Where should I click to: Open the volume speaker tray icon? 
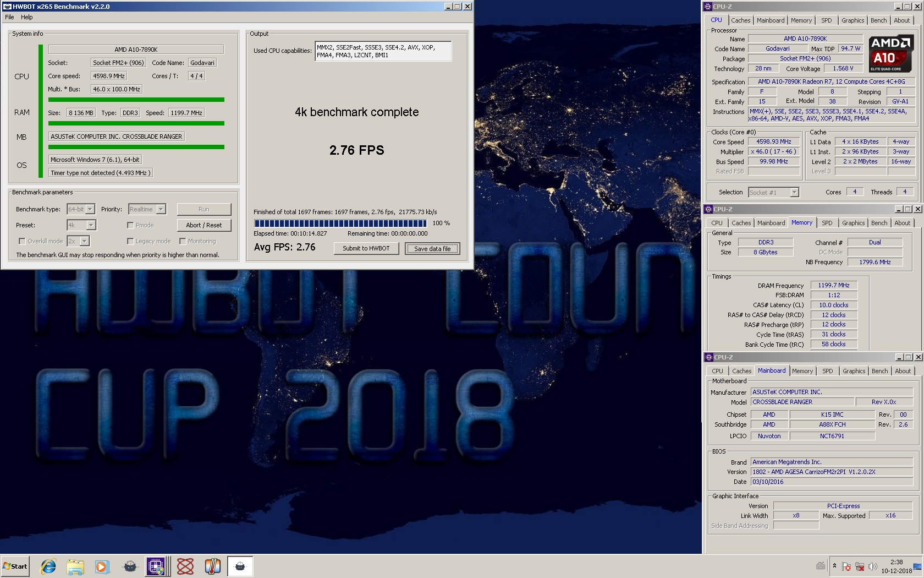pyautogui.click(x=872, y=566)
